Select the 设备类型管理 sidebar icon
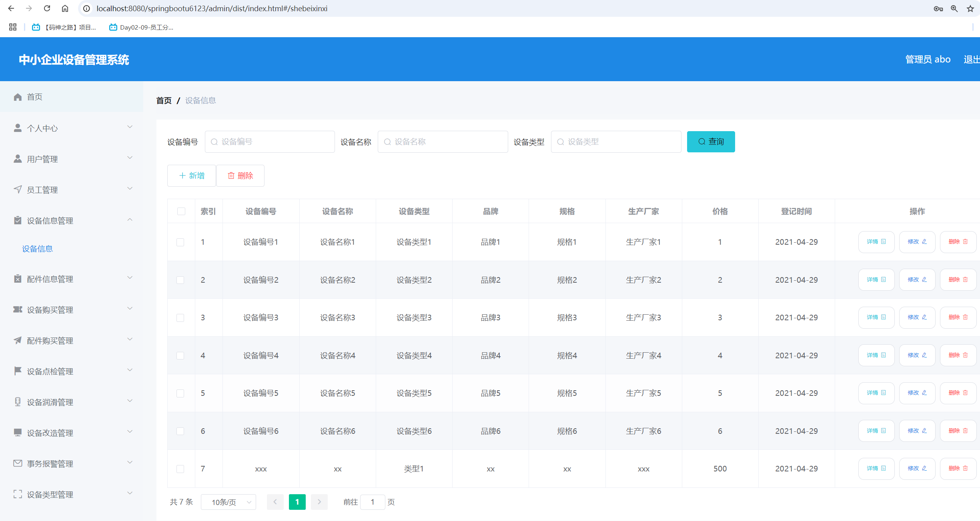The width and height of the screenshot is (980, 521). [x=17, y=494]
